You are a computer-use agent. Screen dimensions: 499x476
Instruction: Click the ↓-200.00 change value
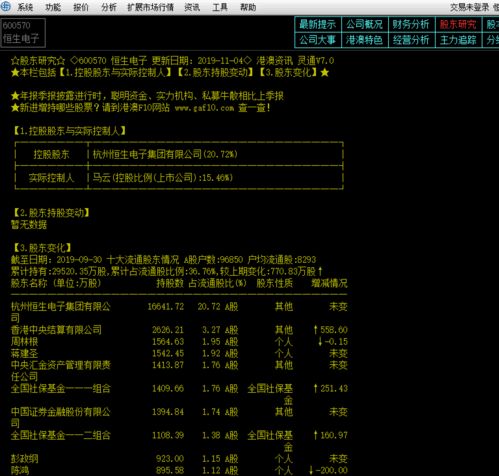[328, 470]
